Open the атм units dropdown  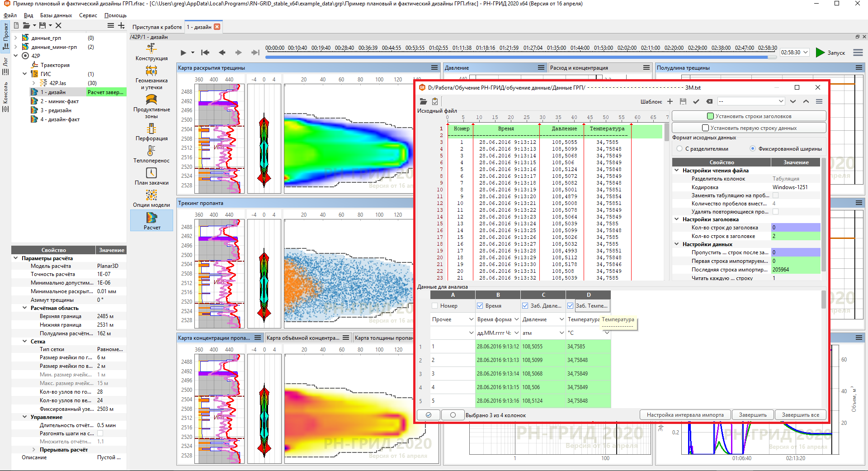tap(543, 333)
